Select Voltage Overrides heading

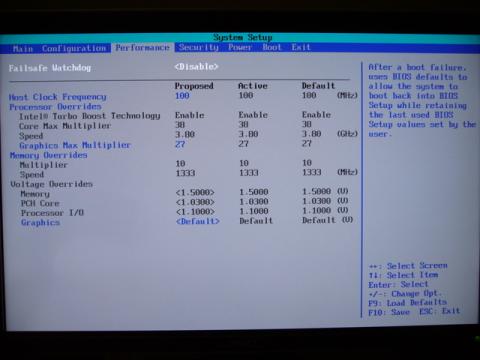click(x=51, y=184)
